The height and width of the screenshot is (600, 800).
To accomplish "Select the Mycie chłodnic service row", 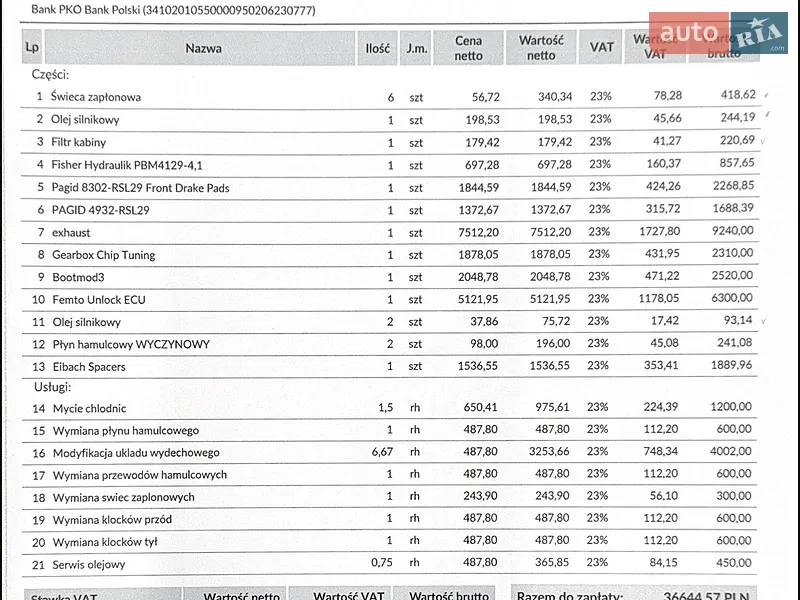I will [390, 408].
